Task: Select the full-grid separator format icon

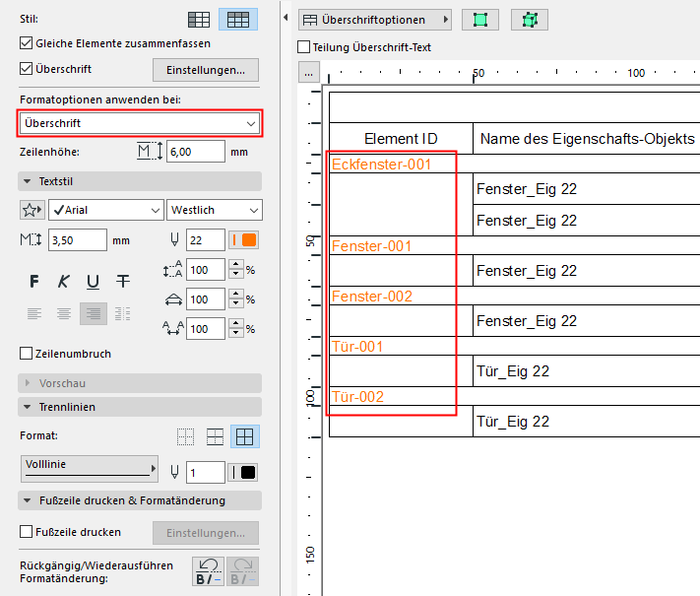Action: [244, 436]
